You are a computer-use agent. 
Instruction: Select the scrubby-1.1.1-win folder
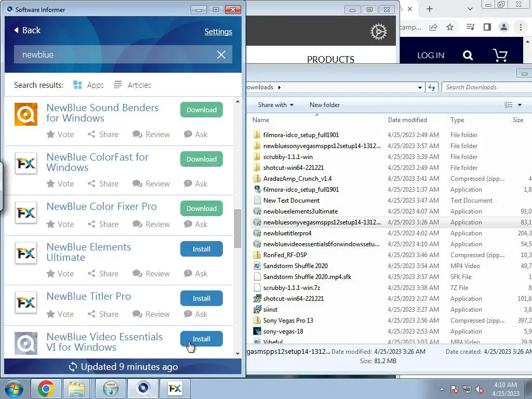[288, 157]
